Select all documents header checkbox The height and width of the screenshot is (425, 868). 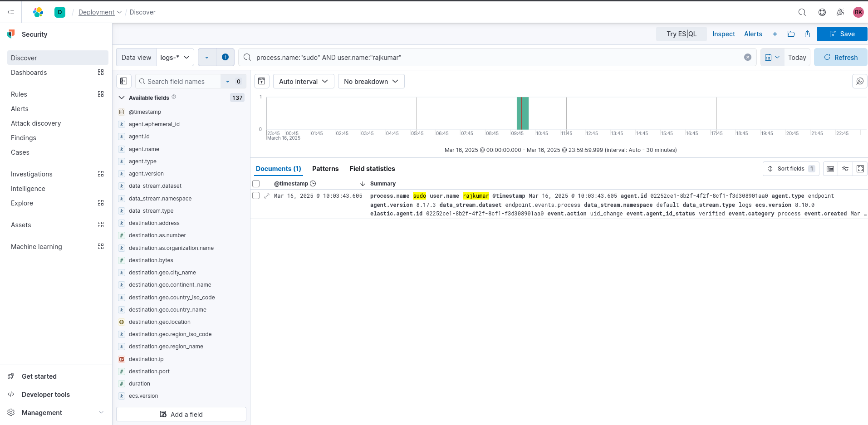coord(256,184)
